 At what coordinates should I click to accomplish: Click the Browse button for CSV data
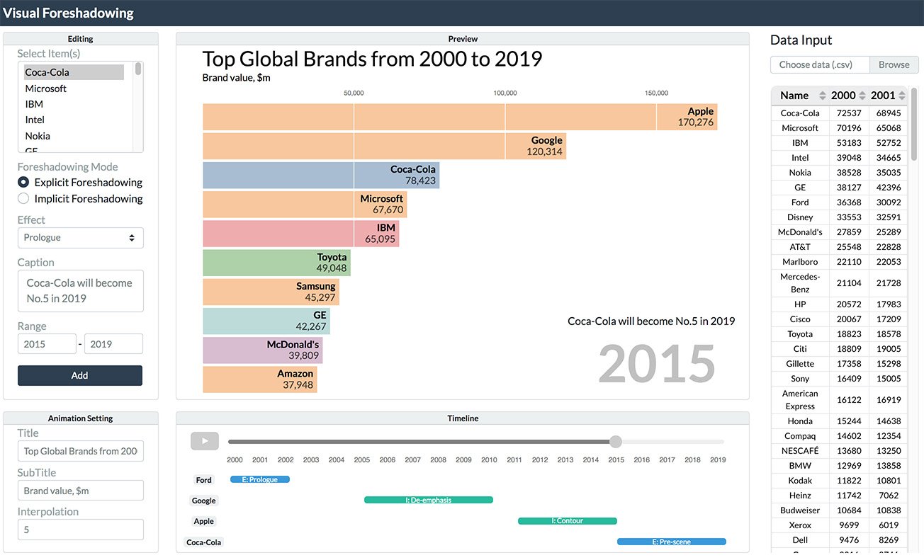point(894,64)
